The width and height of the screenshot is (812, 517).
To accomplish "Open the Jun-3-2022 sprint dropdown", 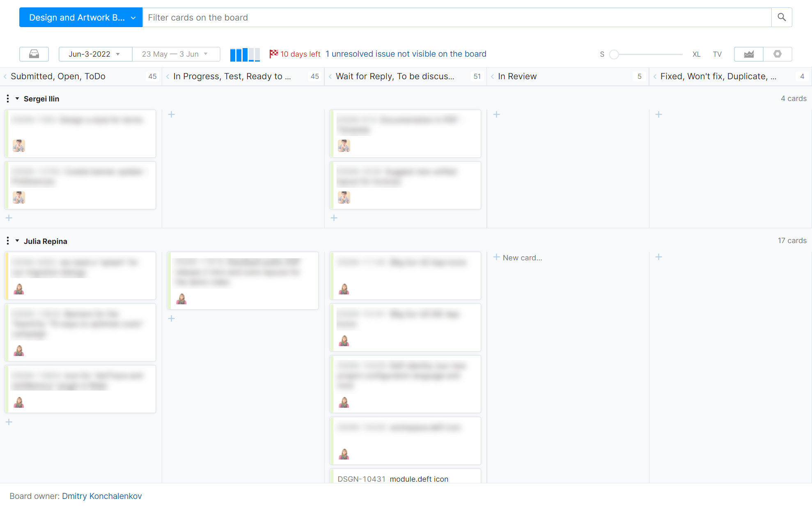I will click(x=95, y=54).
